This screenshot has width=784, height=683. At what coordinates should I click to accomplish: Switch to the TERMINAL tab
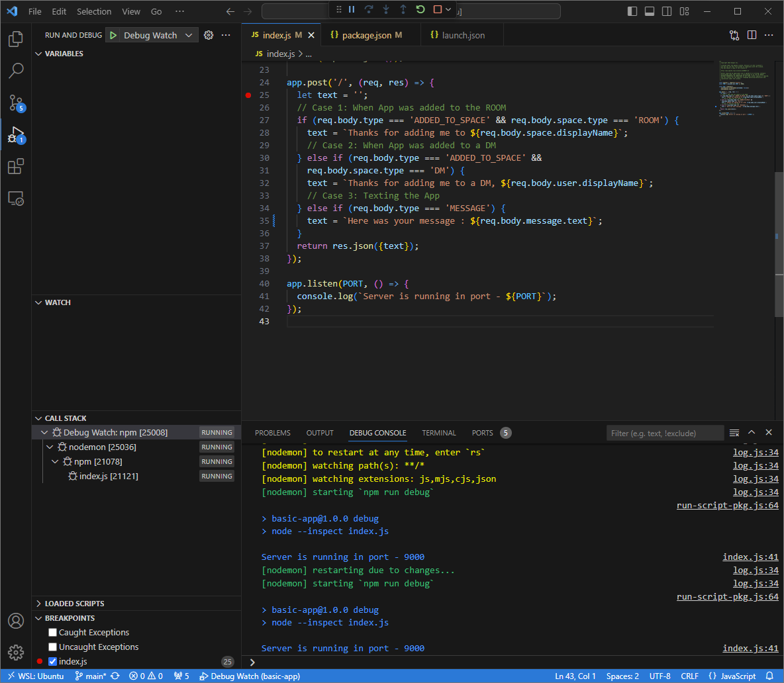[438, 432]
